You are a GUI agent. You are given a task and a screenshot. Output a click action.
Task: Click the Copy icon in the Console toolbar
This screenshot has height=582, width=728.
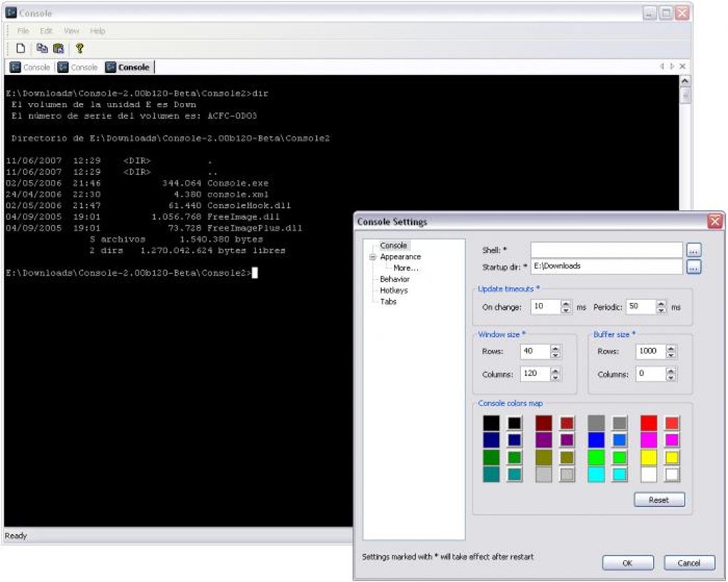42,48
